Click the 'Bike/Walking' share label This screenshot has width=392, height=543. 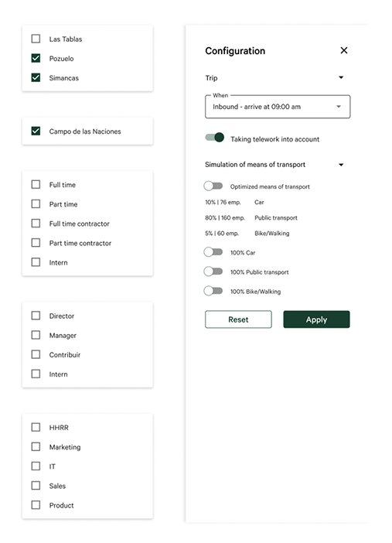272,234
